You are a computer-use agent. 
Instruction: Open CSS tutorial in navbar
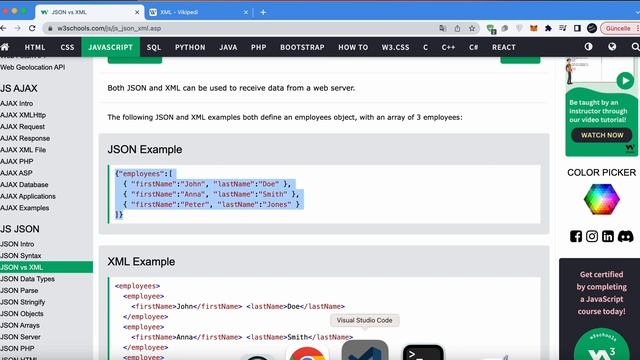[x=67, y=47]
